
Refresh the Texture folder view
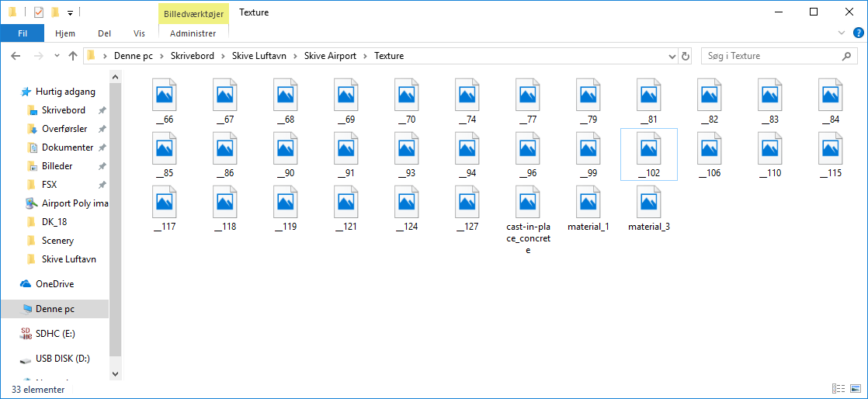[x=686, y=56]
